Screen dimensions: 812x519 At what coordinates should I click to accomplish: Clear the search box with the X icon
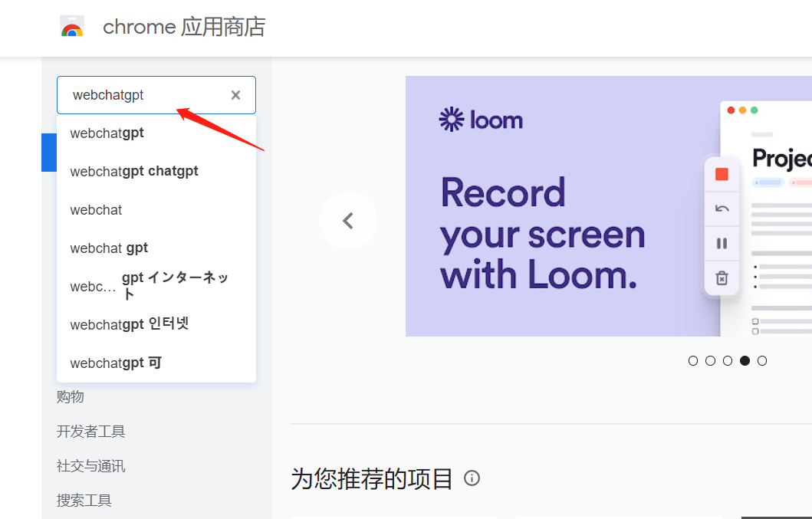[235, 95]
